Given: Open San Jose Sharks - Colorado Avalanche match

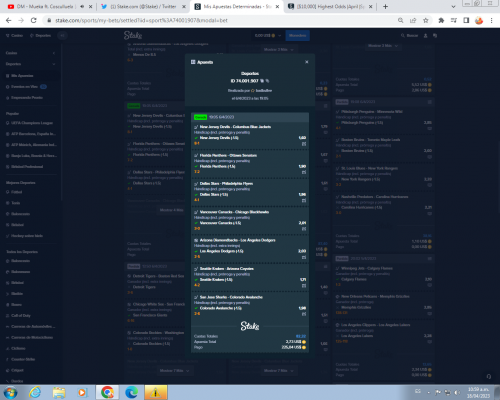Looking at the screenshot, I should [231, 297].
